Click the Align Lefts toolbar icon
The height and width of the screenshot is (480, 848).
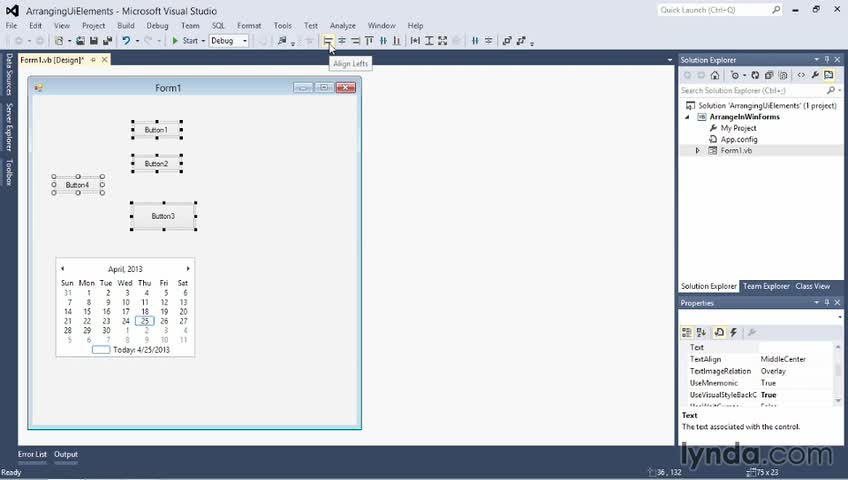click(328, 41)
